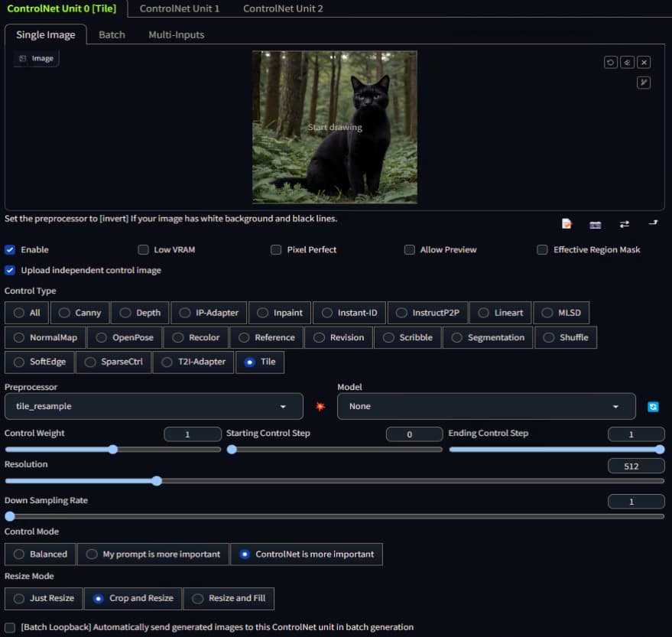Click the new canvas document icon
This screenshot has width=672, height=637.
[x=566, y=224]
